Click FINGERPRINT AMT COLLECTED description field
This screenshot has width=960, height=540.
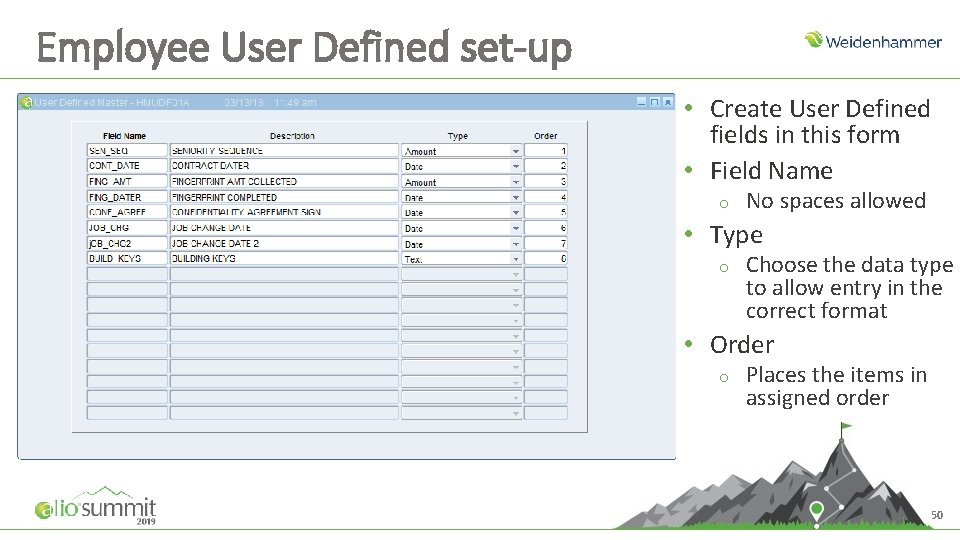(x=284, y=181)
